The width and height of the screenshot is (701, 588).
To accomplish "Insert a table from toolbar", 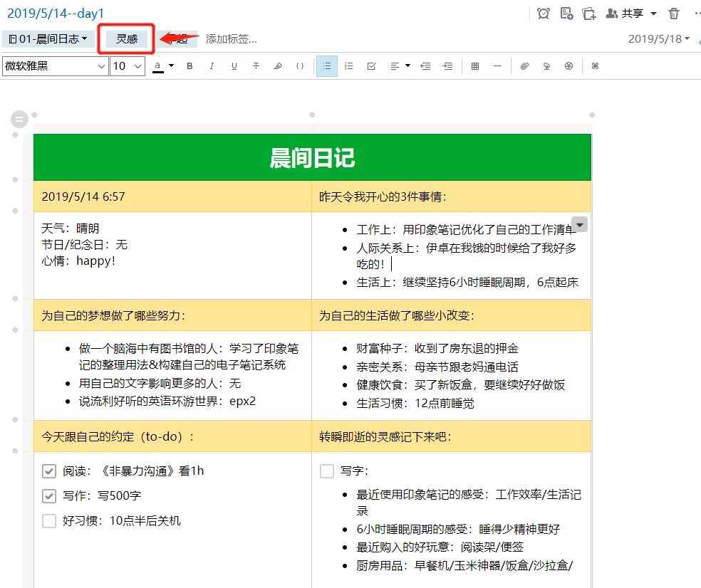I will click(x=475, y=66).
